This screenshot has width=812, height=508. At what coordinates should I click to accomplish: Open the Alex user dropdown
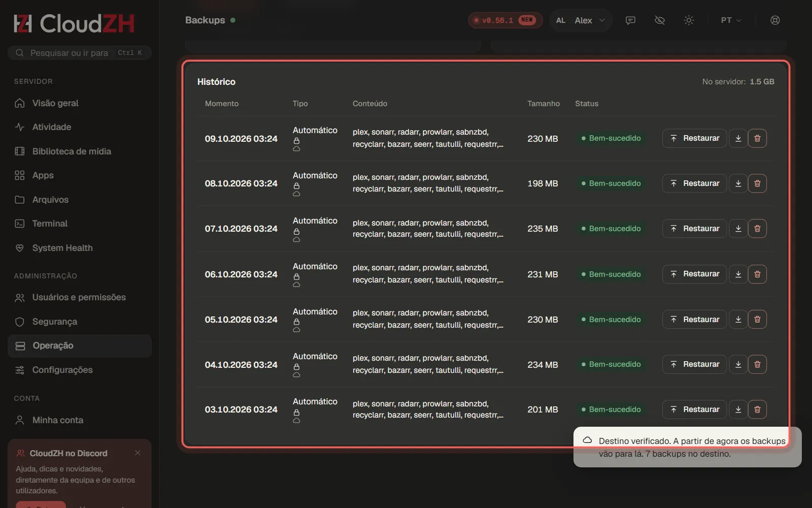581,20
